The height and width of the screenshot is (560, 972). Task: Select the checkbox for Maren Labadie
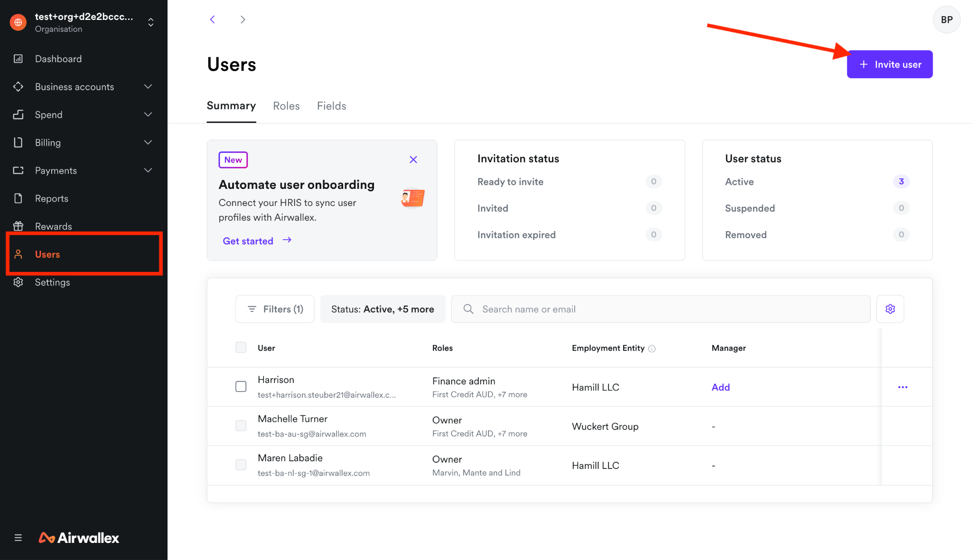coord(241,465)
